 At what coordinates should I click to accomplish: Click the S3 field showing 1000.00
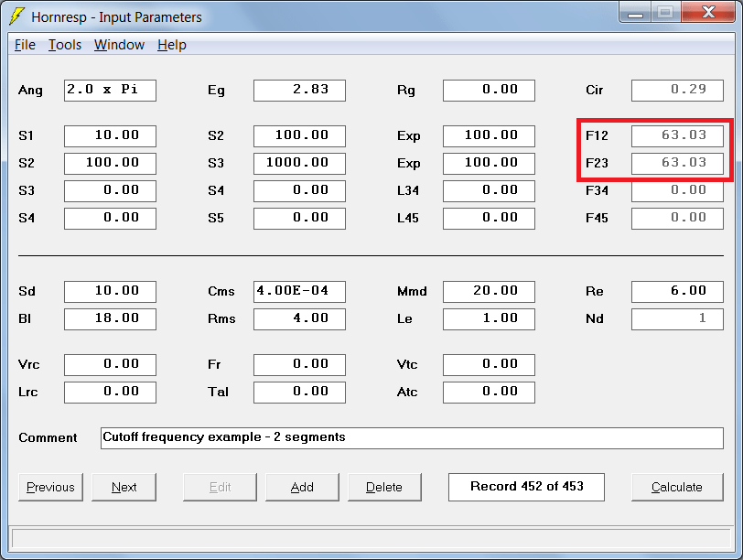(299, 164)
